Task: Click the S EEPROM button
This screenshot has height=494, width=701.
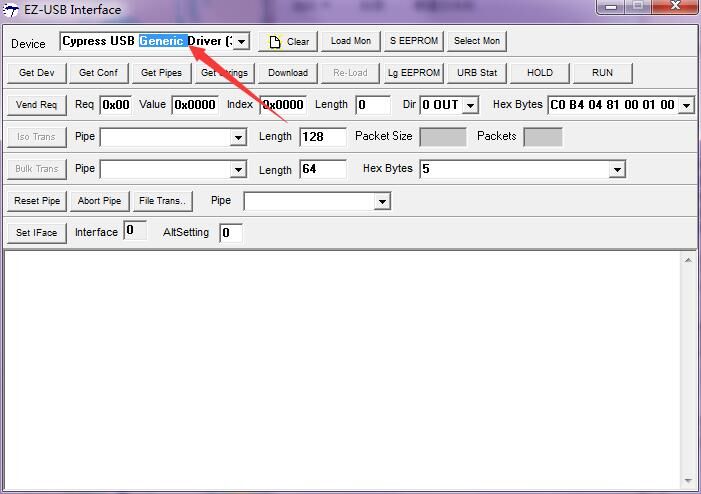Action: (414, 41)
